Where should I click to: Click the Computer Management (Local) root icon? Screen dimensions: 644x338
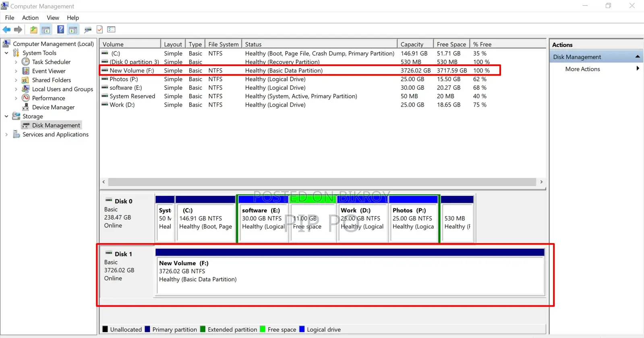6,43
